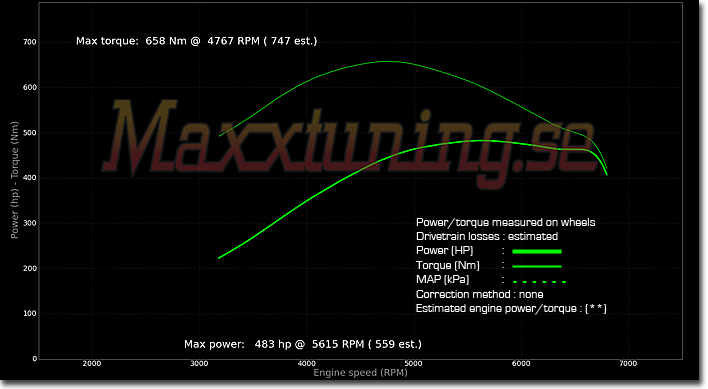Click the 100 y-axis tick label
This screenshot has height=389, width=708.
[30, 313]
